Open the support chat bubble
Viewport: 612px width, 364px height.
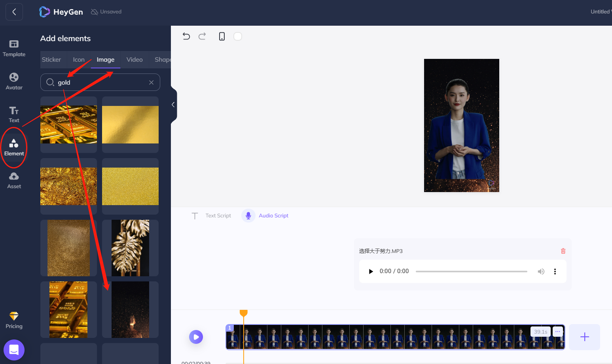pyautogui.click(x=14, y=350)
